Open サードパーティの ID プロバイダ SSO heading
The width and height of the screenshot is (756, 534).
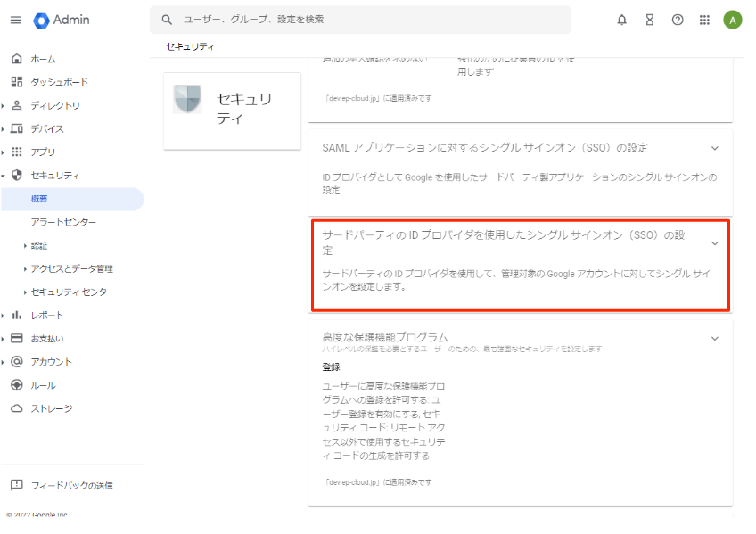(x=504, y=242)
